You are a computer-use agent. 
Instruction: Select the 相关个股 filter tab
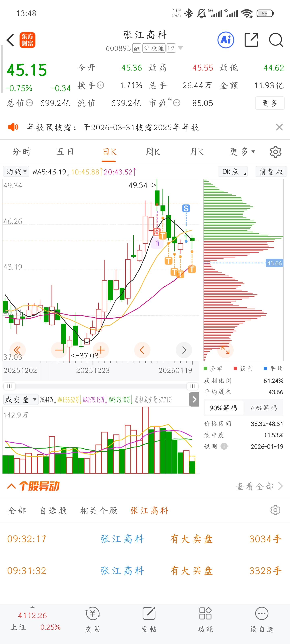pos(99,511)
